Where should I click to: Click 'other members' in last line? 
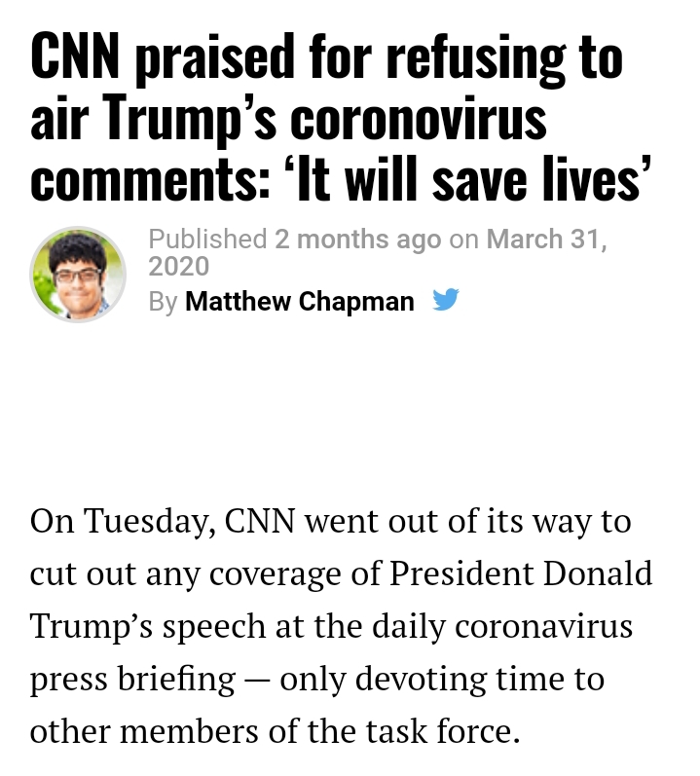(144, 731)
